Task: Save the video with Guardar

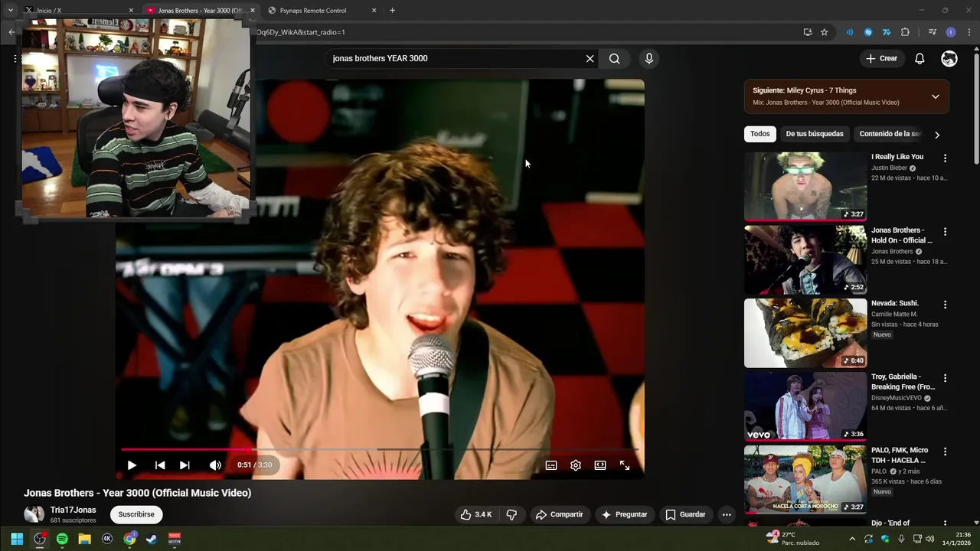Action: coord(685,514)
